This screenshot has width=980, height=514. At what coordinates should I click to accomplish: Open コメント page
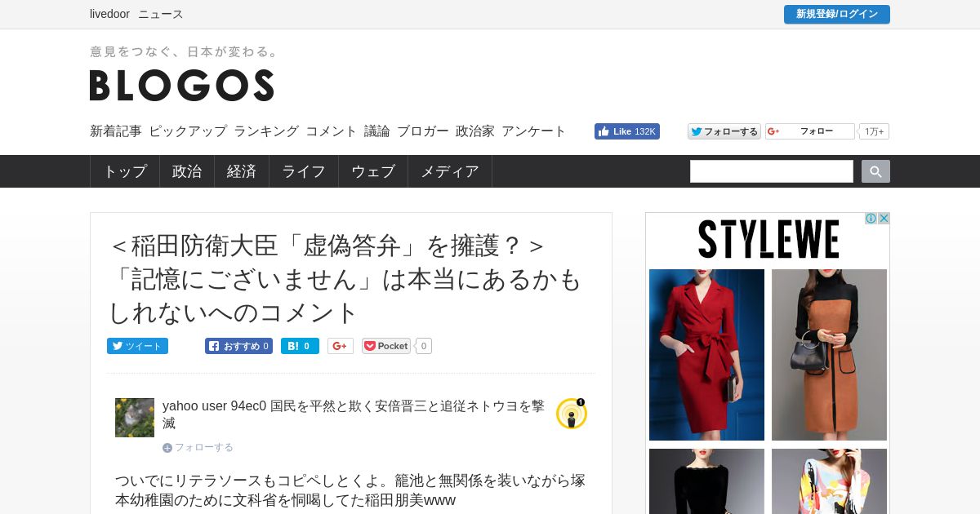(332, 131)
